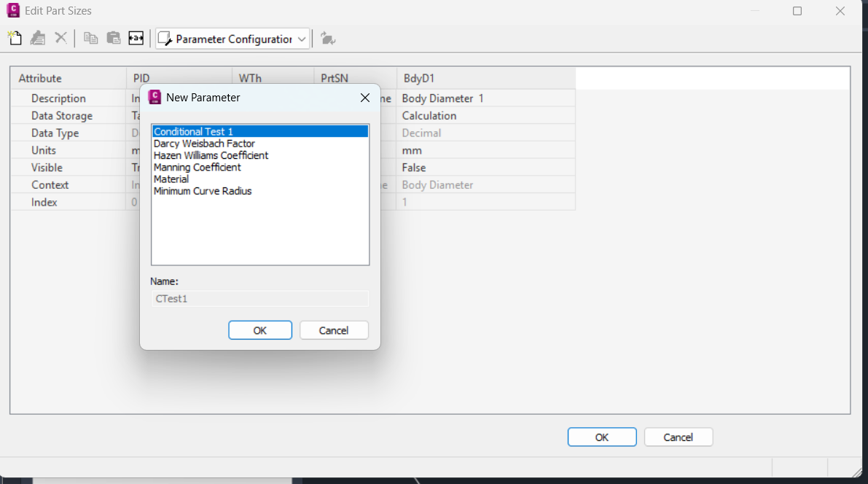Select the Data Storage attribute row

pyautogui.click(x=69, y=116)
